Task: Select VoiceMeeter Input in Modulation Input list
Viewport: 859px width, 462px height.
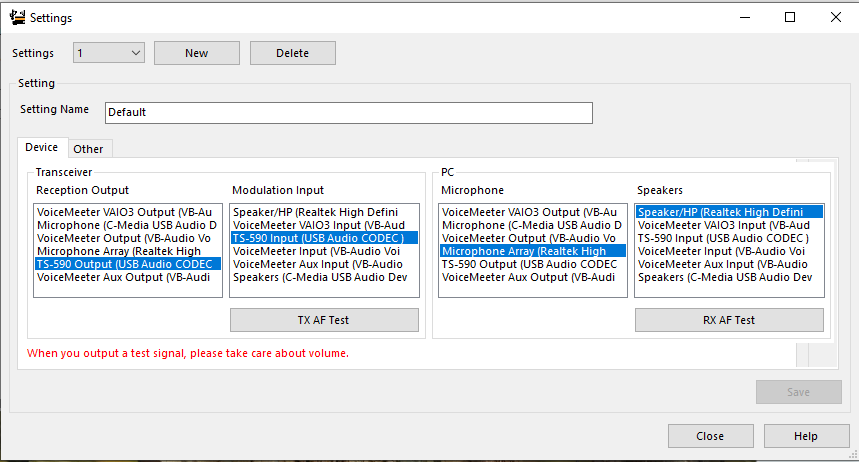Action: pos(324,251)
